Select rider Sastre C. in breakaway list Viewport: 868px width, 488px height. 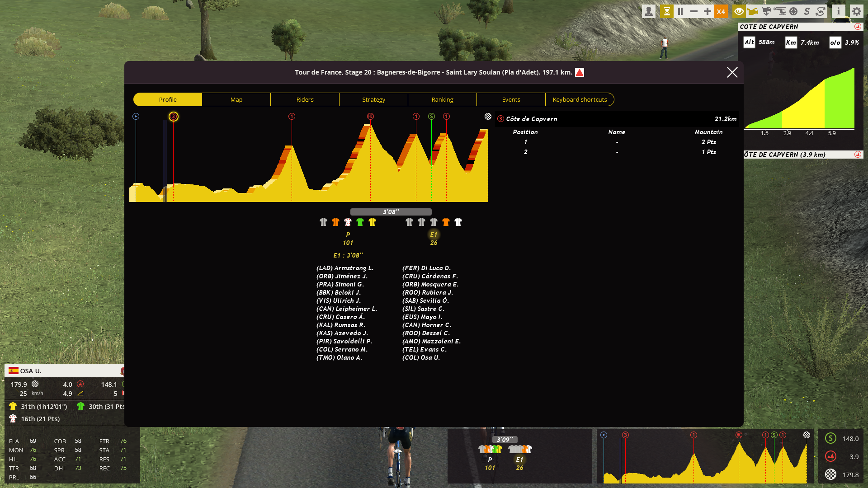424,309
